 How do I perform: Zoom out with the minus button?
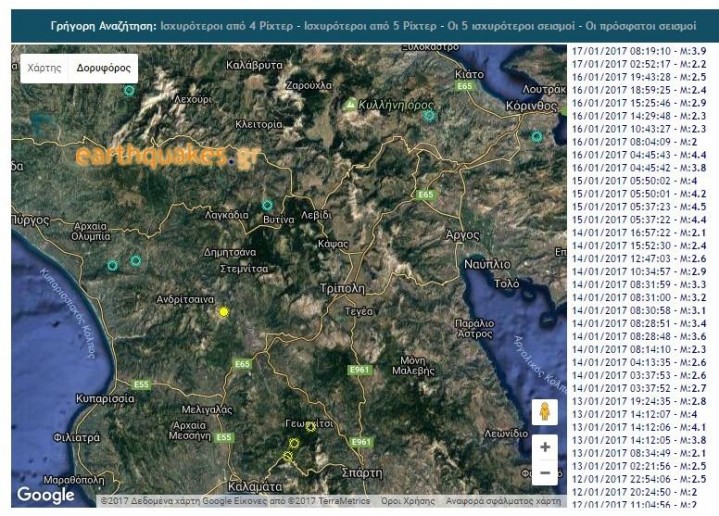click(x=544, y=472)
